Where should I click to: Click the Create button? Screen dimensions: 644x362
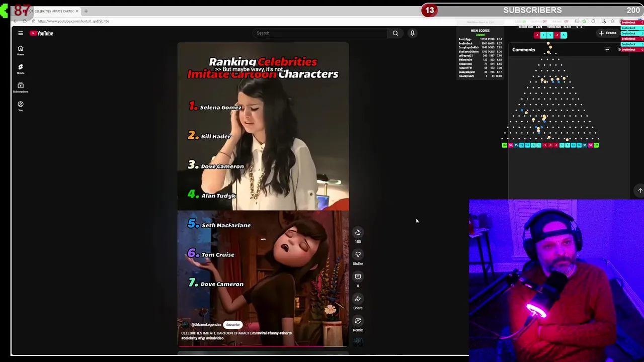(608, 33)
